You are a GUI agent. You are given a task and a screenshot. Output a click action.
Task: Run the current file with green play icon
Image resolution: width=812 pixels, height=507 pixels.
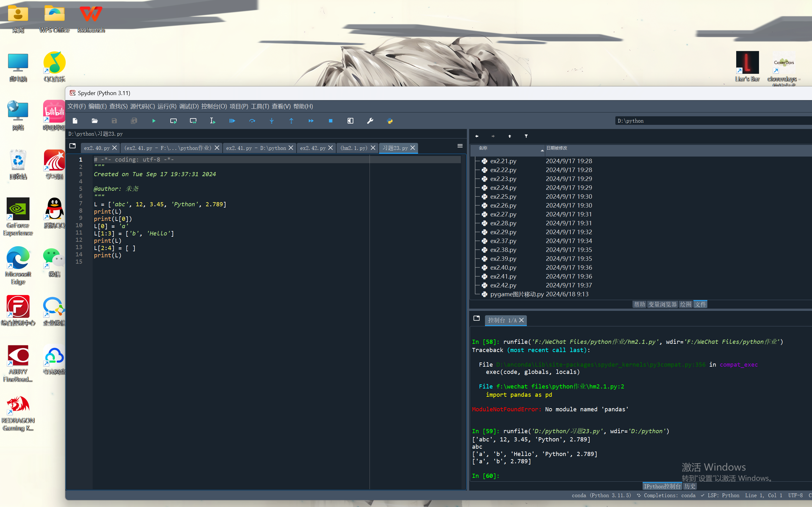click(154, 121)
